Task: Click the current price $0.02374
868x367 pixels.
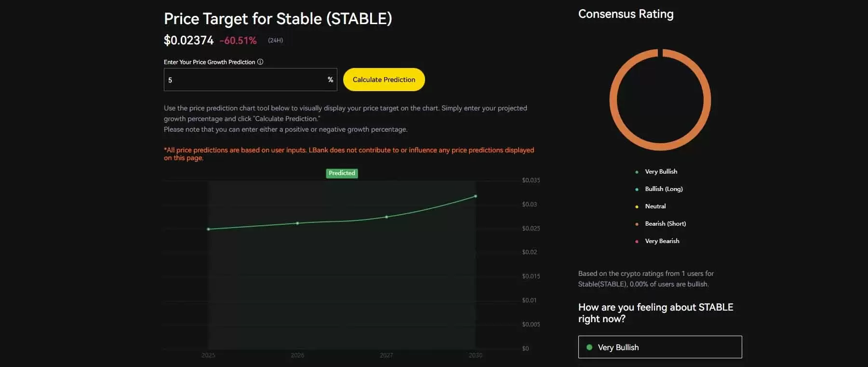Action: [x=188, y=40]
